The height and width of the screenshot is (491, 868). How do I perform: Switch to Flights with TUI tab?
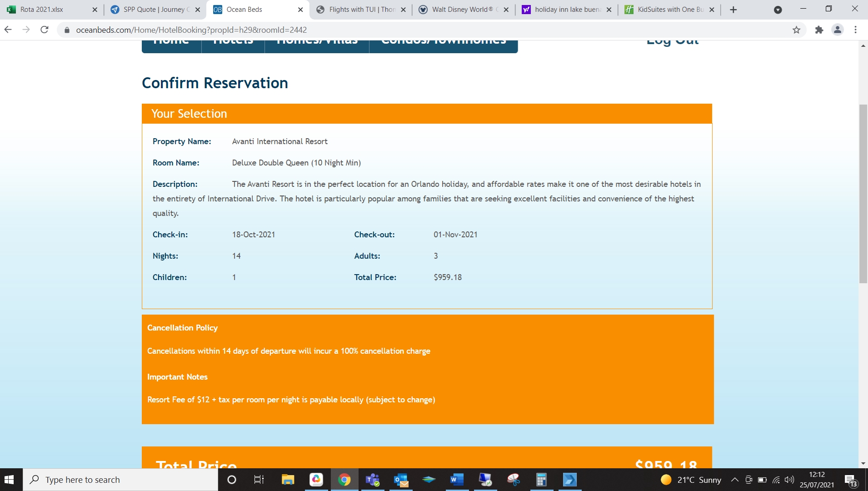(361, 10)
